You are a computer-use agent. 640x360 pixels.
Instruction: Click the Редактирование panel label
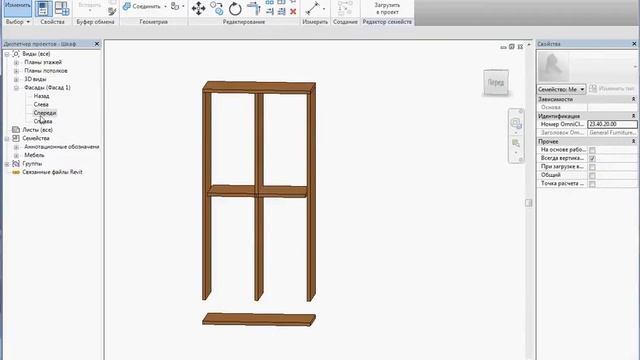pos(244,22)
